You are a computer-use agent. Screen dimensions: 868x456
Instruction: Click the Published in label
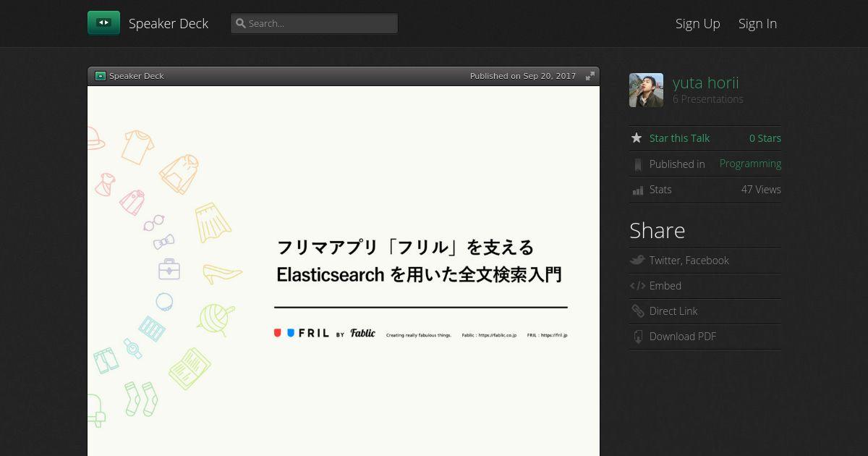(677, 164)
